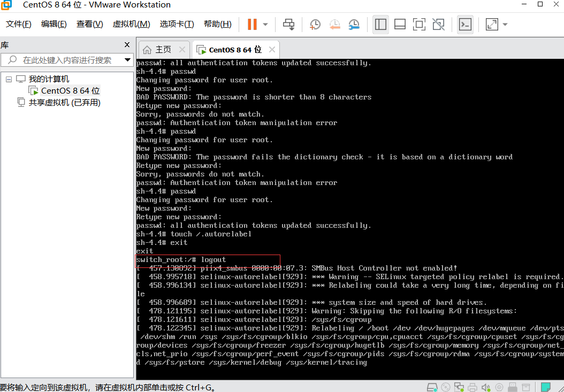Click the 'touch /.autorelabel' console line

point(194,234)
